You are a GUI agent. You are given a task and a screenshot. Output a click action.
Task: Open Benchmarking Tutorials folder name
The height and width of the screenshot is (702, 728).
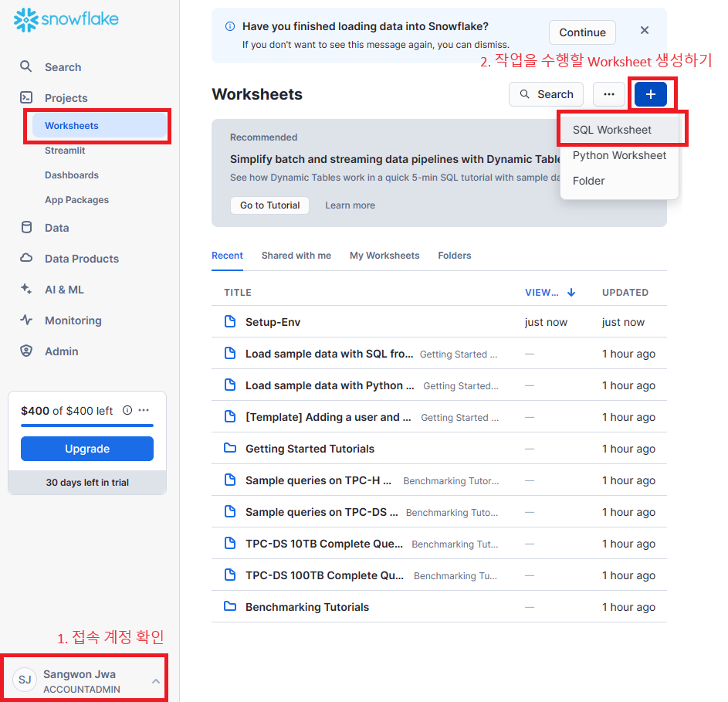point(307,607)
